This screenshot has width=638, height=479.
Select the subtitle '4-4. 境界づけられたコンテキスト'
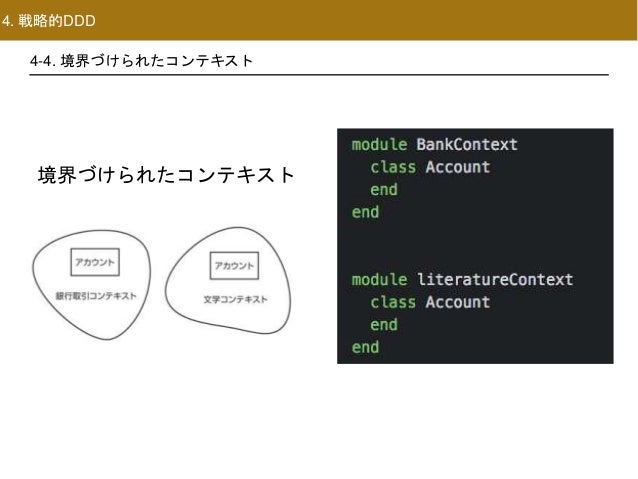(x=141, y=61)
